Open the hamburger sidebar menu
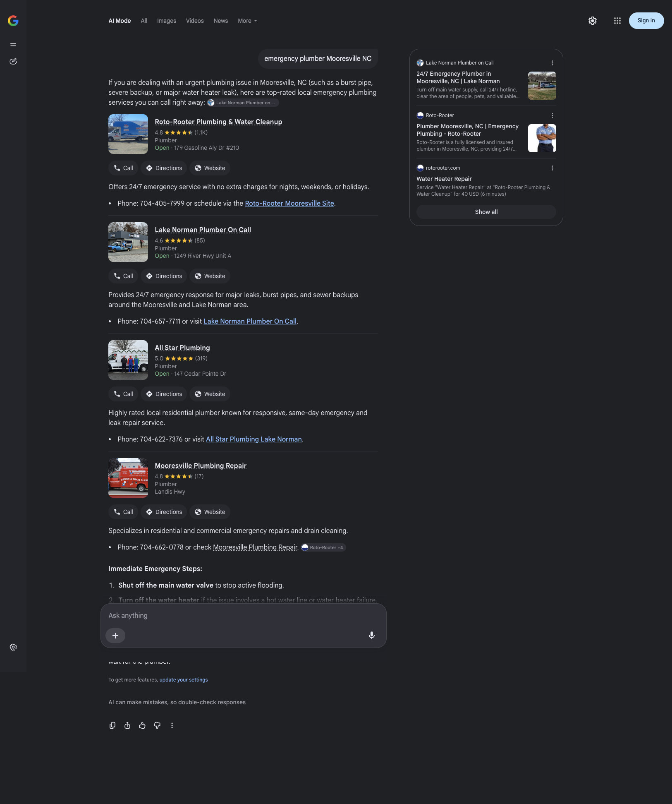 tap(13, 45)
